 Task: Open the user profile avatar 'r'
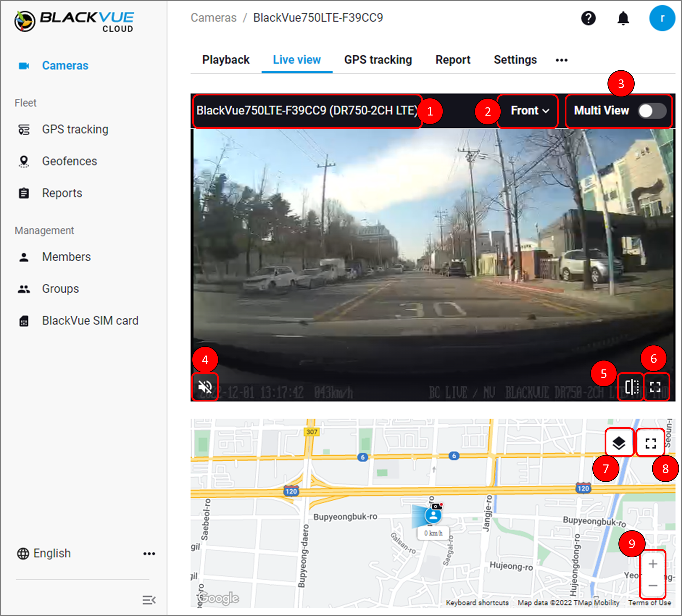point(662,18)
